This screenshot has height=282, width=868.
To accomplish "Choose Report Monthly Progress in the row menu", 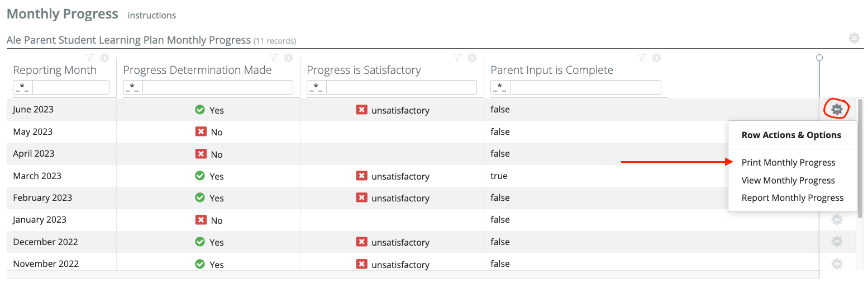I will 792,198.
